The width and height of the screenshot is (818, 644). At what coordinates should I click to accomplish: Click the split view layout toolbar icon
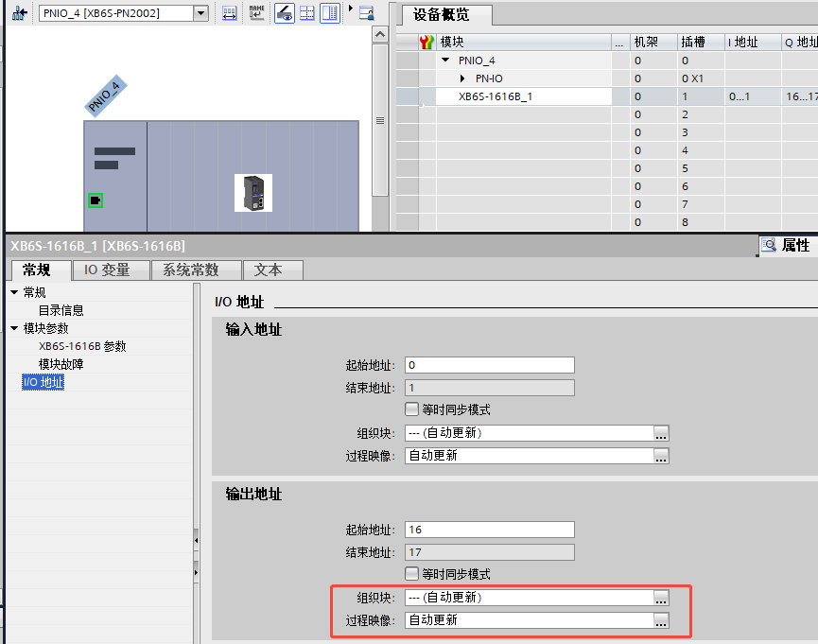tap(329, 12)
